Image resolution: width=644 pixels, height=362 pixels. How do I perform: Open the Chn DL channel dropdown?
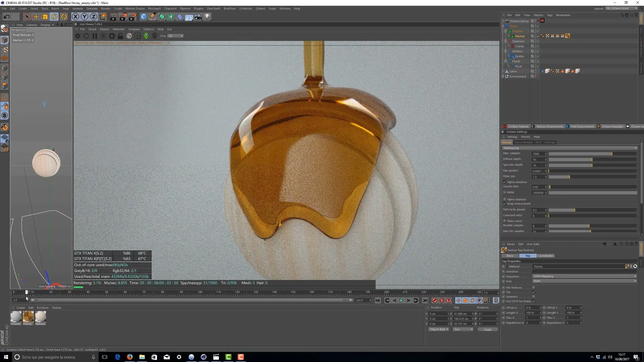pyautogui.click(x=176, y=36)
